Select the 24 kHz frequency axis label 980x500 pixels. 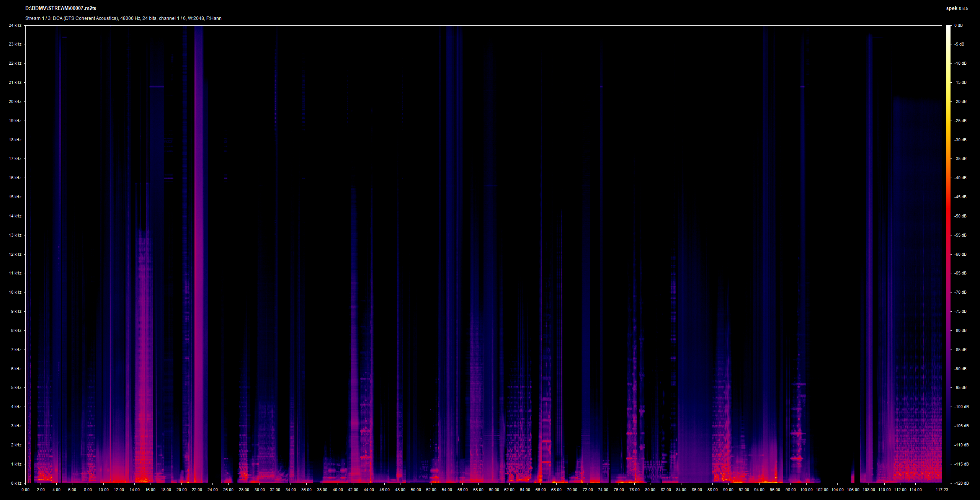(x=15, y=26)
